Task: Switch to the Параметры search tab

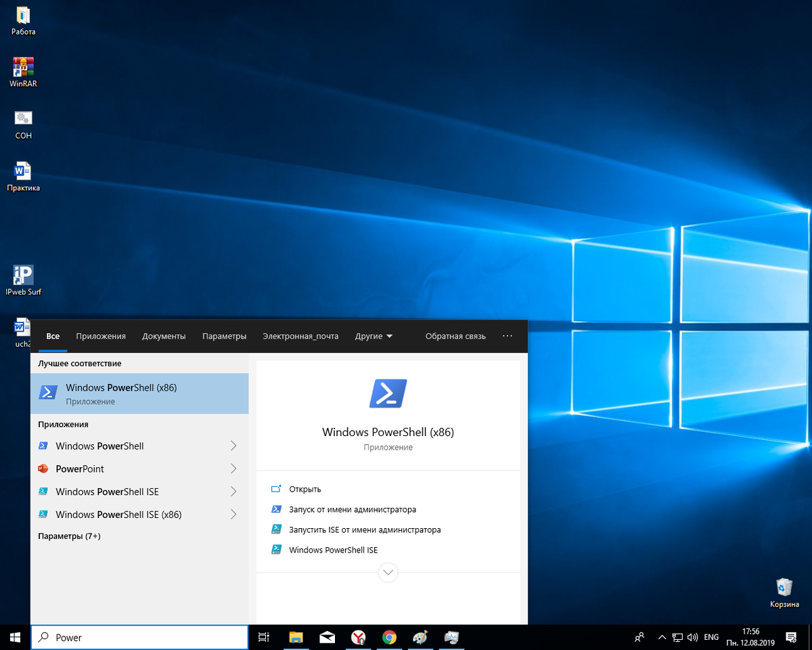Action: pyautogui.click(x=224, y=337)
